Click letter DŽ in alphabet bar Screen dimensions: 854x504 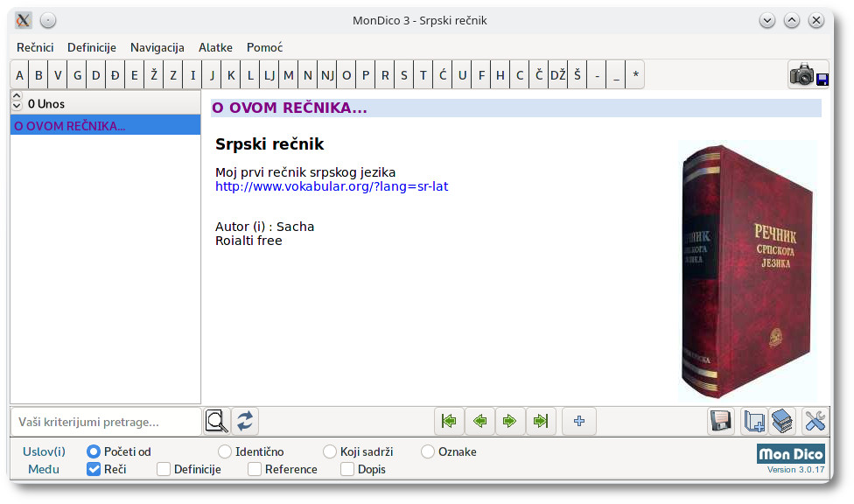(x=557, y=74)
